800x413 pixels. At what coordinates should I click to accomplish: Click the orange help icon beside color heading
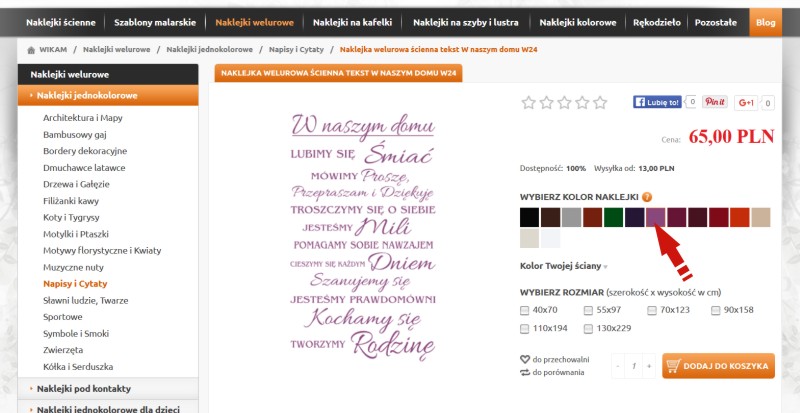pyautogui.click(x=647, y=197)
